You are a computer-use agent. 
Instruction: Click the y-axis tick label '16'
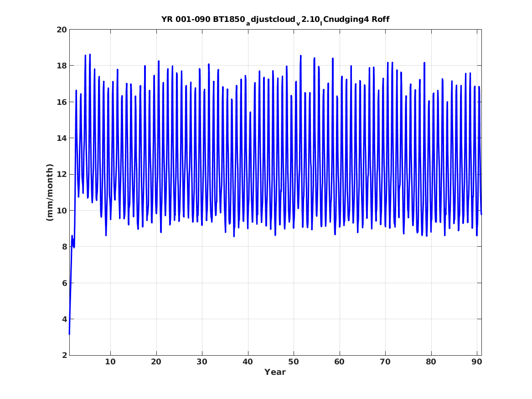[62, 102]
